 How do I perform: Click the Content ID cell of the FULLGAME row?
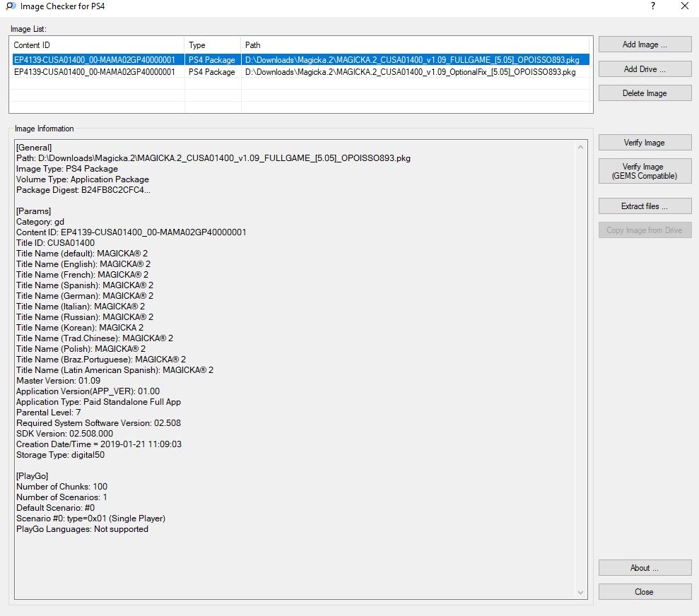coord(95,59)
